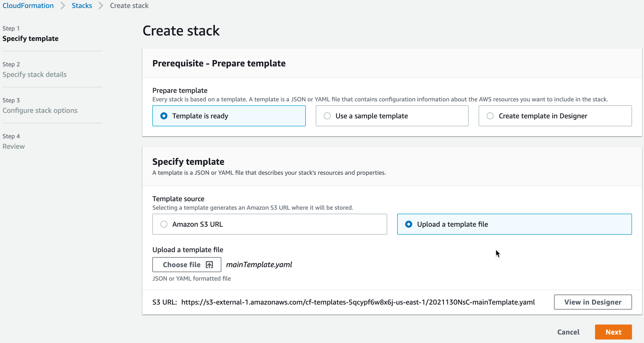Viewport: 644px width, 343px height.
Task: Go to CloudFormation breadcrumb link
Action: click(x=28, y=6)
